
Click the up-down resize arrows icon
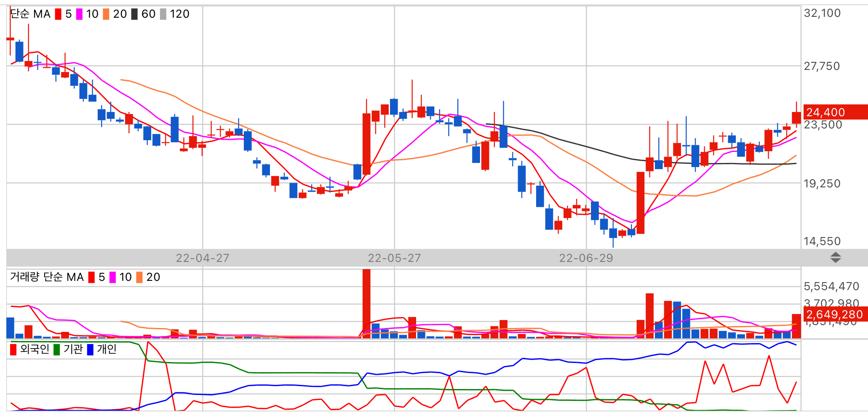836,258
